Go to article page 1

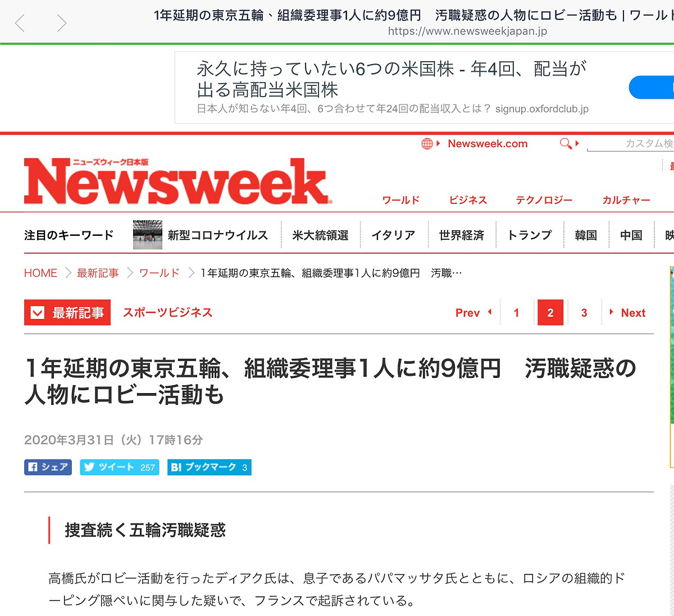pos(516,313)
